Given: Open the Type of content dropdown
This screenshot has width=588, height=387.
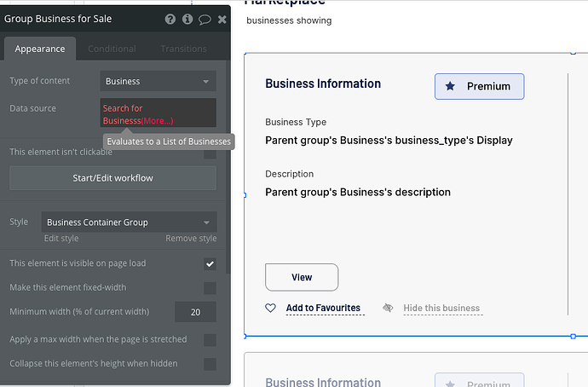Looking at the screenshot, I should click(158, 82).
